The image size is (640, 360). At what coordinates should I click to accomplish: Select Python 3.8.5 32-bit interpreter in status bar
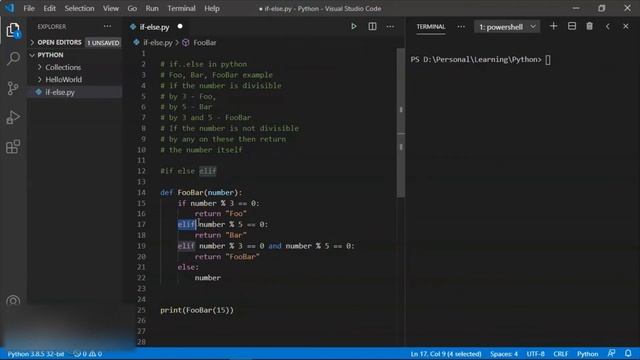pyautogui.click(x=36, y=354)
